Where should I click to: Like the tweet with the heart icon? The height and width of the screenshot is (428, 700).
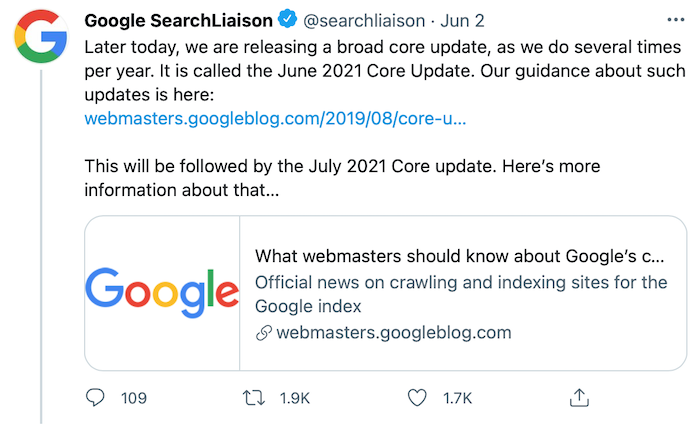tap(417, 397)
